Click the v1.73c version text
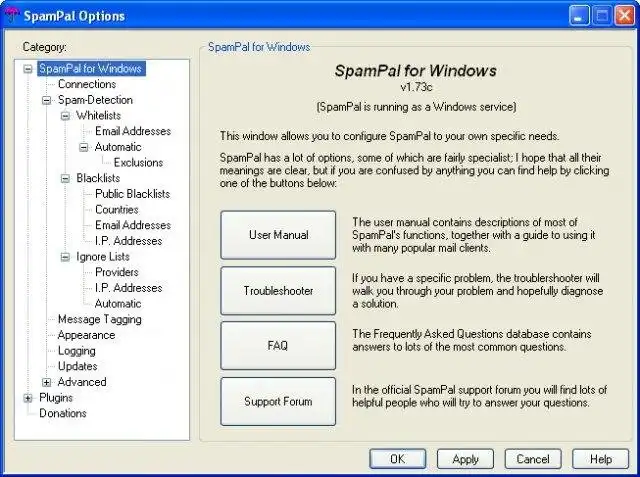640x477 pixels. [416, 87]
